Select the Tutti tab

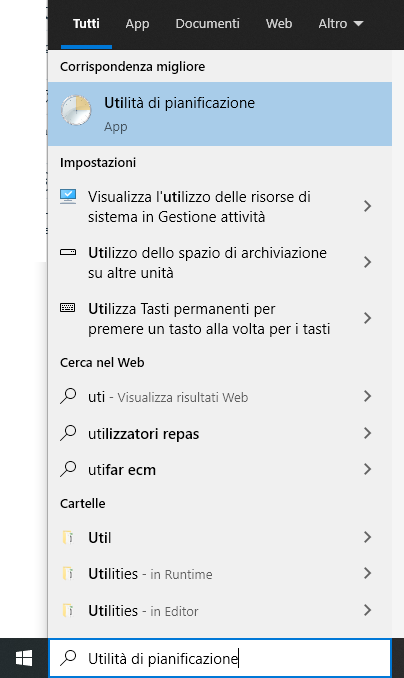86,23
